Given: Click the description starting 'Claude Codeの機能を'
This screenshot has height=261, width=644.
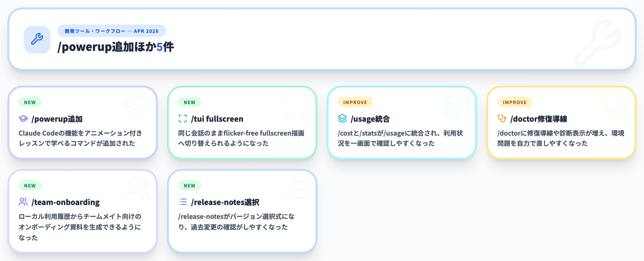Looking at the screenshot, I should click(x=80, y=138).
